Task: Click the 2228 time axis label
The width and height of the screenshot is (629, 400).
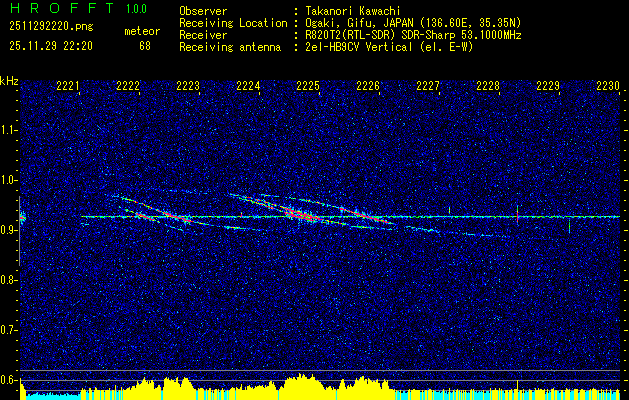Action: tap(488, 86)
